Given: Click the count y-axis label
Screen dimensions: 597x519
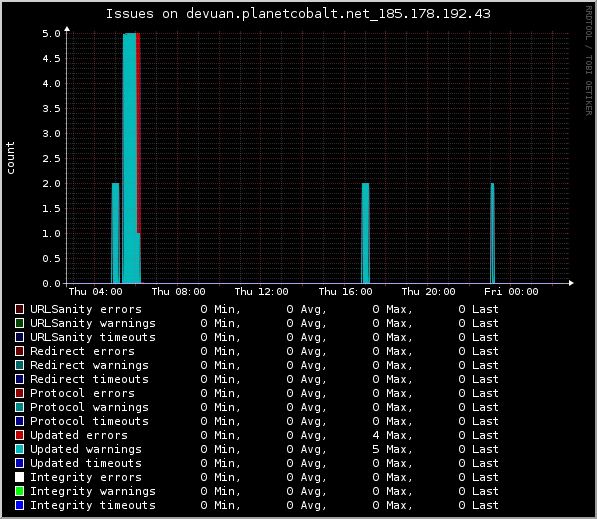Looking at the screenshot, I should (x=10, y=158).
